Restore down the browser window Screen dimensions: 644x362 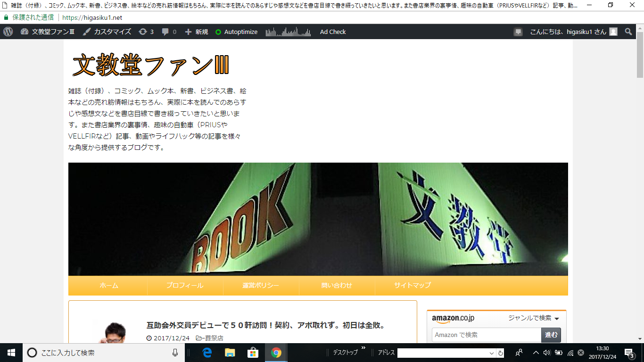tap(611, 5)
